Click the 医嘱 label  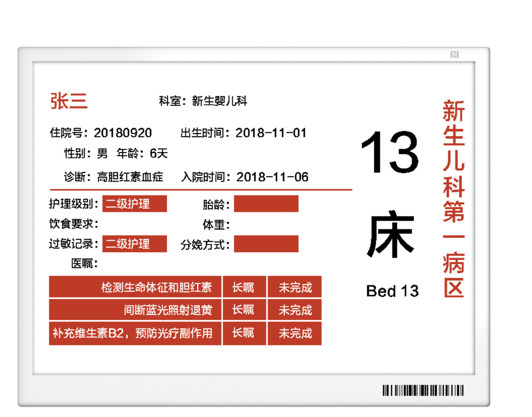(x=84, y=263)
